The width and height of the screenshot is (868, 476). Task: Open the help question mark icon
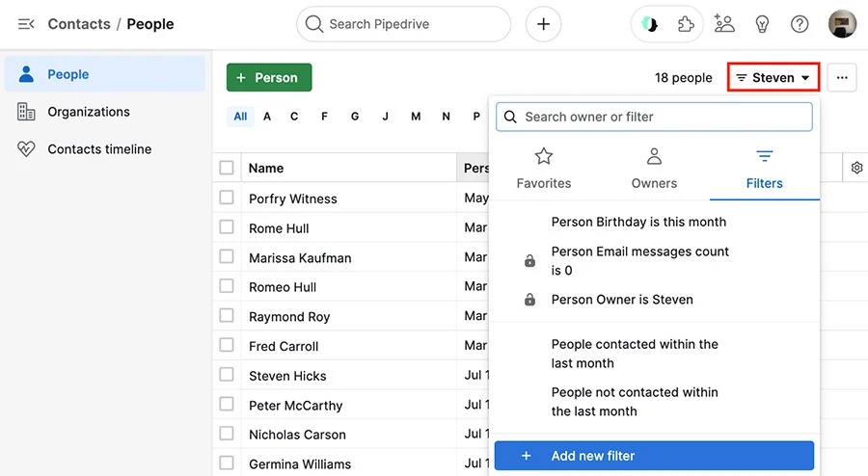800,24
